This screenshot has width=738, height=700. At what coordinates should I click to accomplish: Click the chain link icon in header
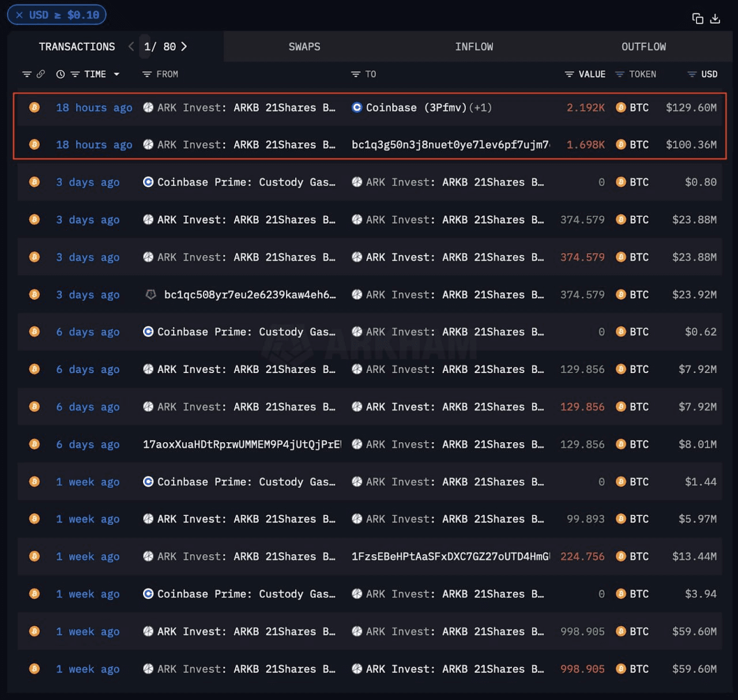(x=40, y=74)
